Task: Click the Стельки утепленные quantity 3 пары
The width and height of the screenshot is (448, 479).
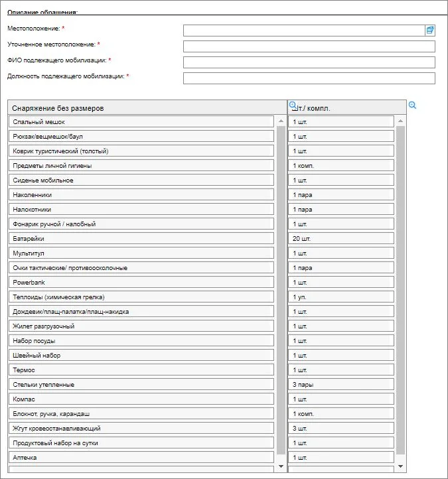Action: (340, 385)
